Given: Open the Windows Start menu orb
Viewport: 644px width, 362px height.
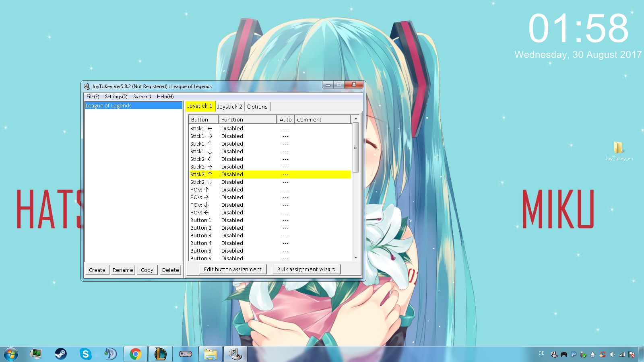Looking at the screenshot, I should [11, 354].
